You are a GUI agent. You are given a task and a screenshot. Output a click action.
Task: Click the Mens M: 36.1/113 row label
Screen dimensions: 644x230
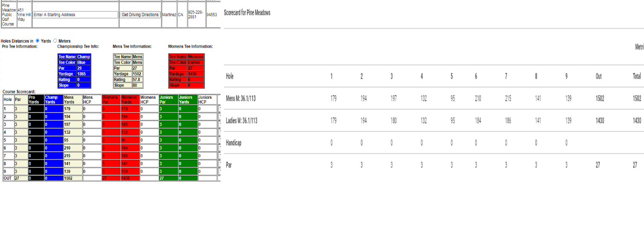point(241,98)
